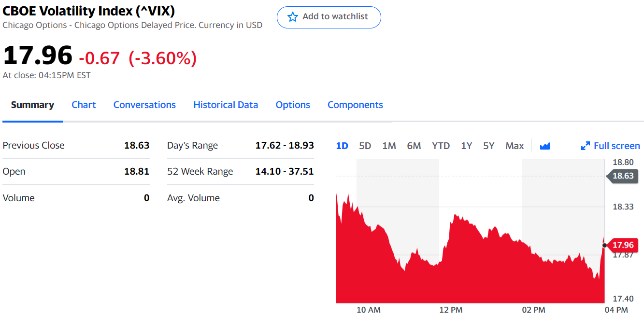Click the 52 Week Range label
Image resolution: width=644 pixels, height=317 pixels.
point(200,171)
